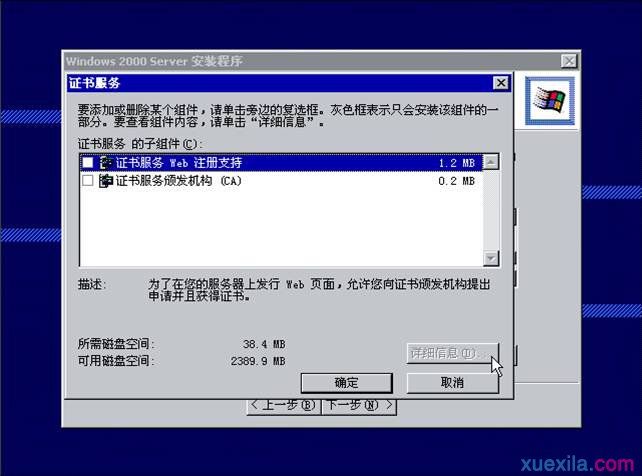The width and height of the screenshot is (642, 476).
Task: Click the 证书服务 Web 注册支持 component icon
Action: [106, 163]
